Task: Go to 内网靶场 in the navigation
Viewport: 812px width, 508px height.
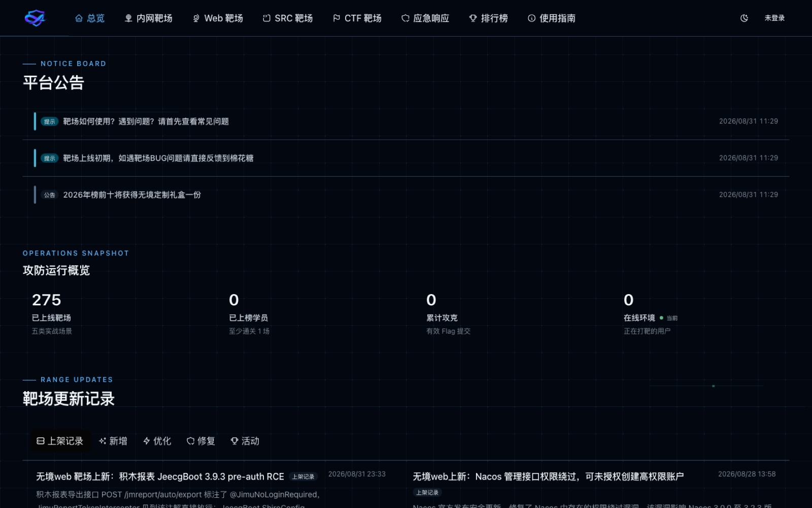Action: pos(149,18)
